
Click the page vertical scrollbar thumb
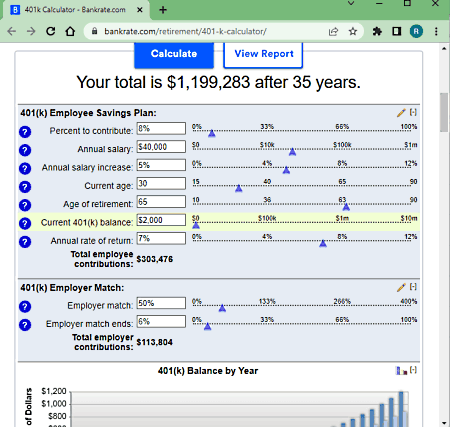pos(444,113)
